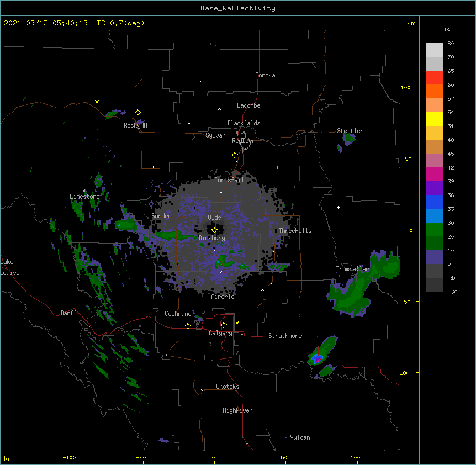Click the RedDeer city label
The height and width of the screenshot is (465, 476).
243,141
